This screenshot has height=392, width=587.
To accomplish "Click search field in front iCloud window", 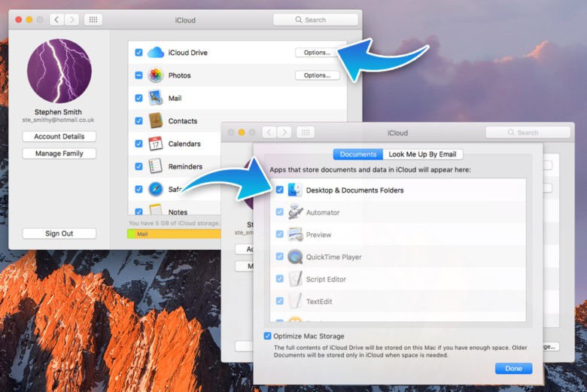I will (x=528, y=132).
